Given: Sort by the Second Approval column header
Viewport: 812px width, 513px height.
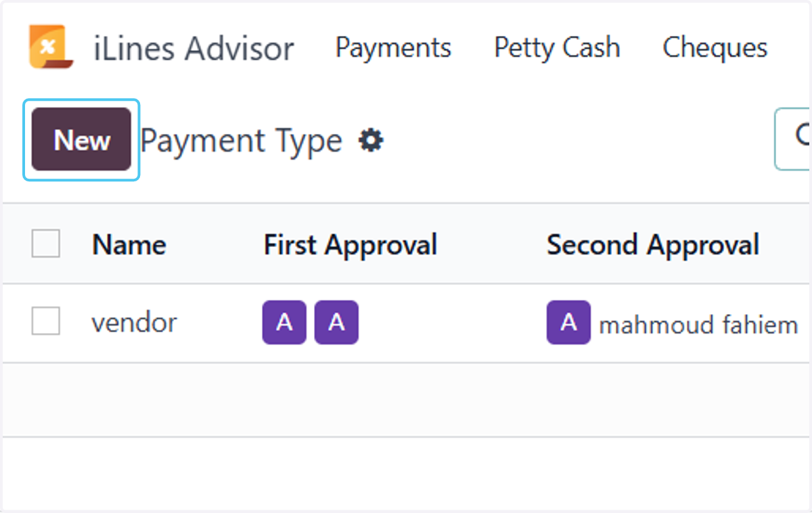Looking at the screenshot, I should [653, 244].
